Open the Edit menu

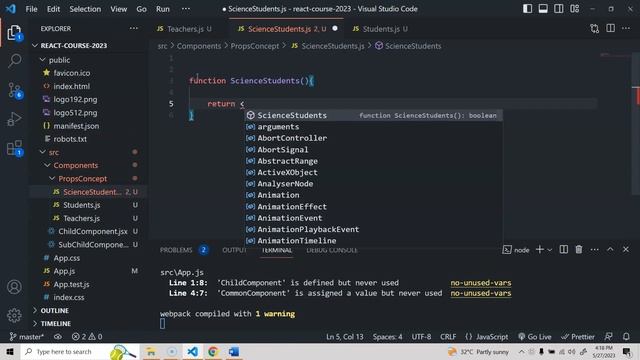tap(53, 9)
